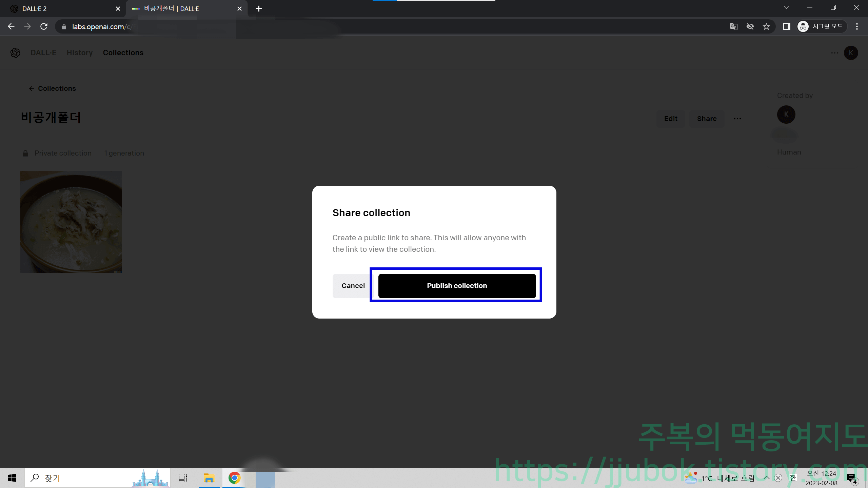Open the translate page icon
The width and height of the screenshot is (868, 488).
tap(734, 26)
